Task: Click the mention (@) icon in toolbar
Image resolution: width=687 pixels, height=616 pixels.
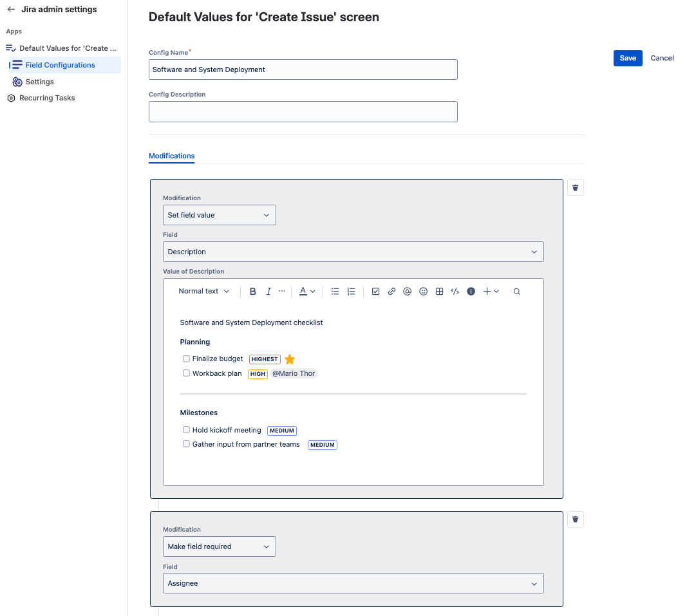Action: point(407,292)
